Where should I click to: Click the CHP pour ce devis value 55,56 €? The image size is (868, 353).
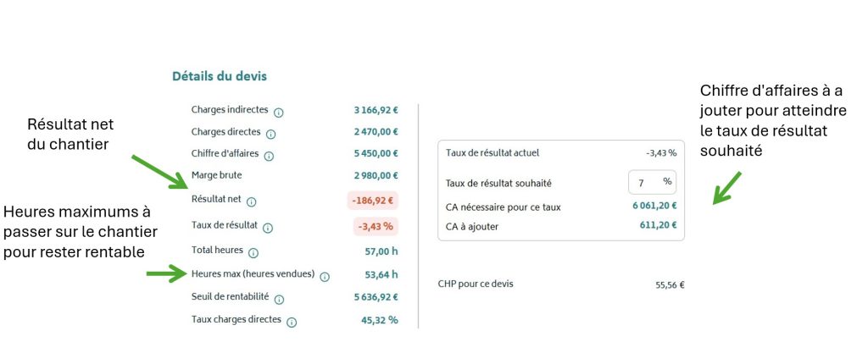[670, 285]
